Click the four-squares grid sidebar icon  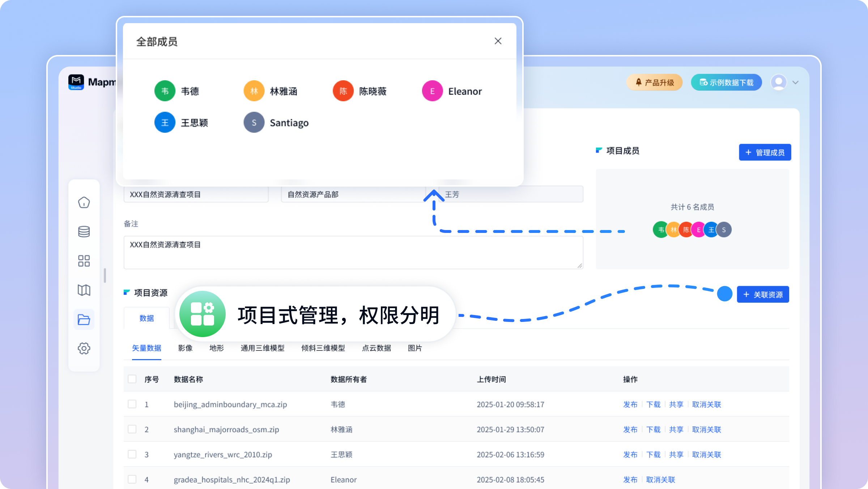(x=84, y=261)
